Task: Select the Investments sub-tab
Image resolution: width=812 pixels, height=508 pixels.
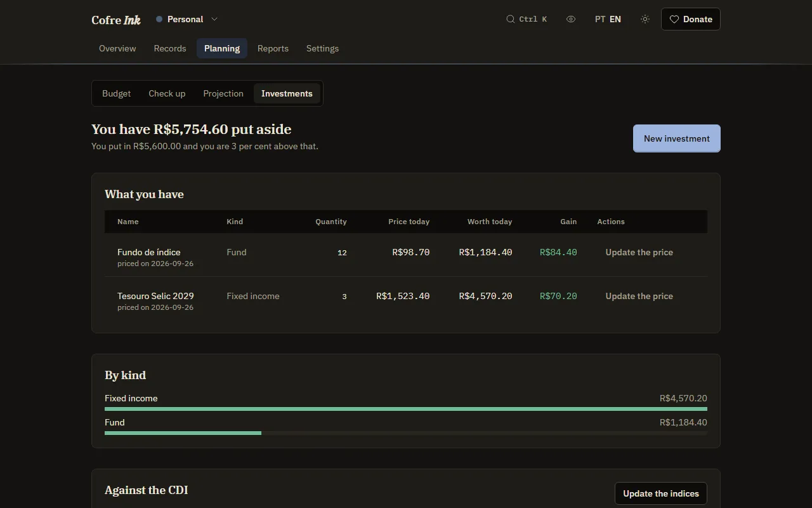Action: point(287,93)
